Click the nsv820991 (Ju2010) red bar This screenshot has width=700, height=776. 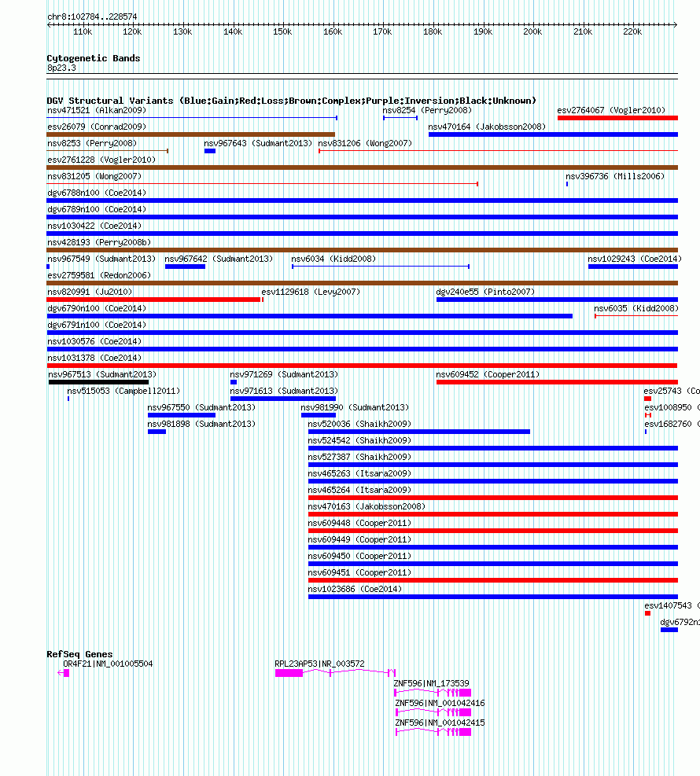point(153,300)
